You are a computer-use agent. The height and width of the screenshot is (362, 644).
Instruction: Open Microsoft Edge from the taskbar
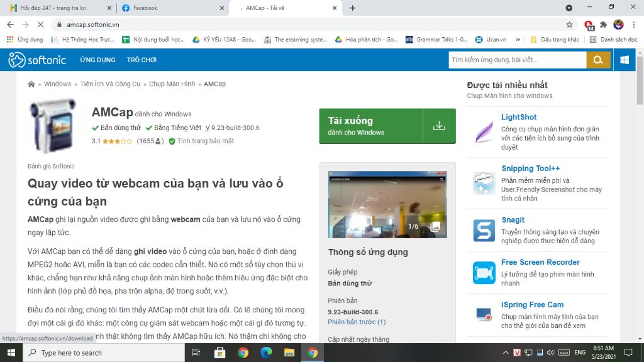[x=266, y=353]
